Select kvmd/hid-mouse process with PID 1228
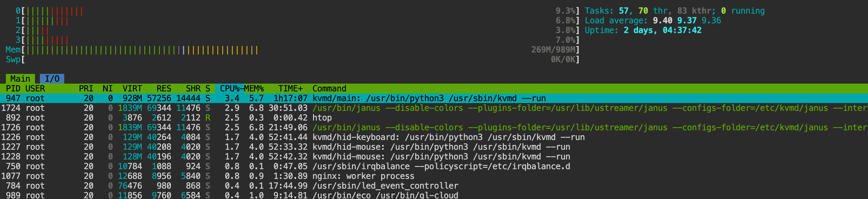 pos(434,157)
